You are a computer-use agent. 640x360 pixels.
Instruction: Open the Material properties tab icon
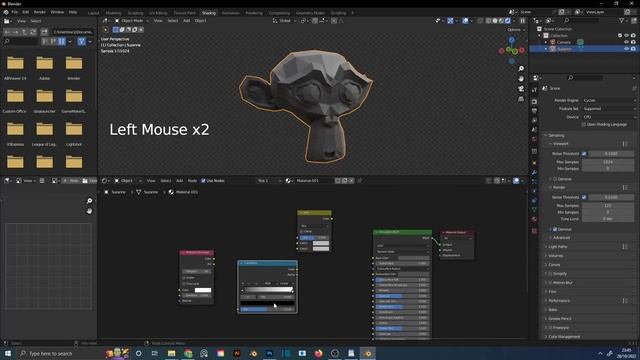[x=534, y=219]
